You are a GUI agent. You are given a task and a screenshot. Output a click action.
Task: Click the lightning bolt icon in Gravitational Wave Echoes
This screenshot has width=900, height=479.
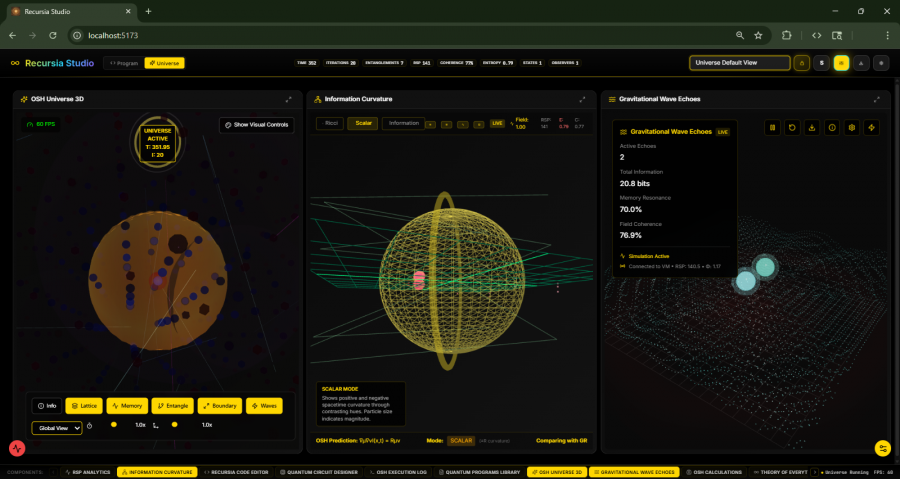coord(871,128)
